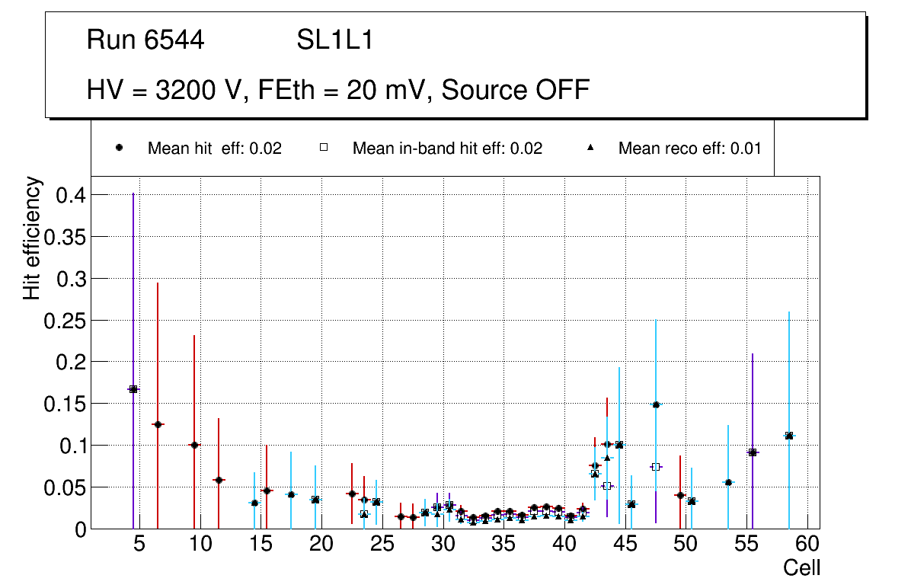Click the data point near cell 6 at 0.125

click(158, 424)
